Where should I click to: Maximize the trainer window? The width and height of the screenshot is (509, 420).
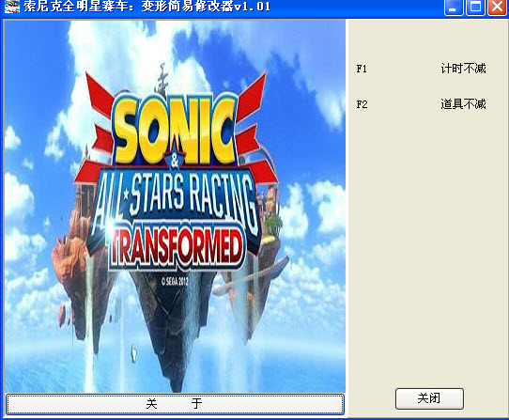tap(475, 7)
